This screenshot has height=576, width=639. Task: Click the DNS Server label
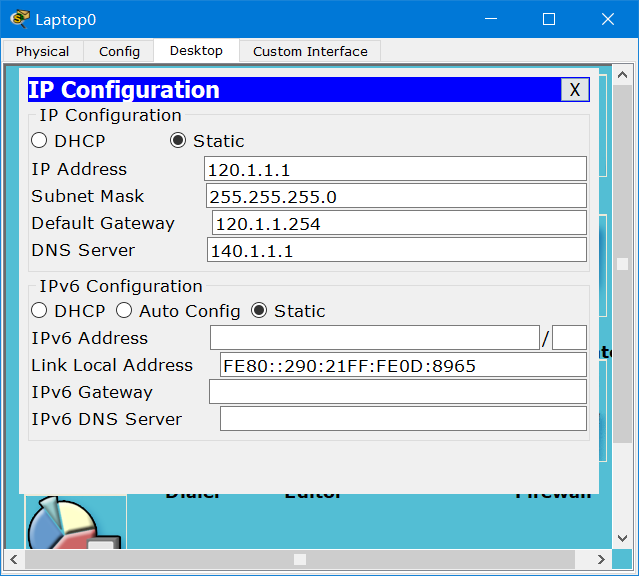pyautogui.click(x=83, y=250)
